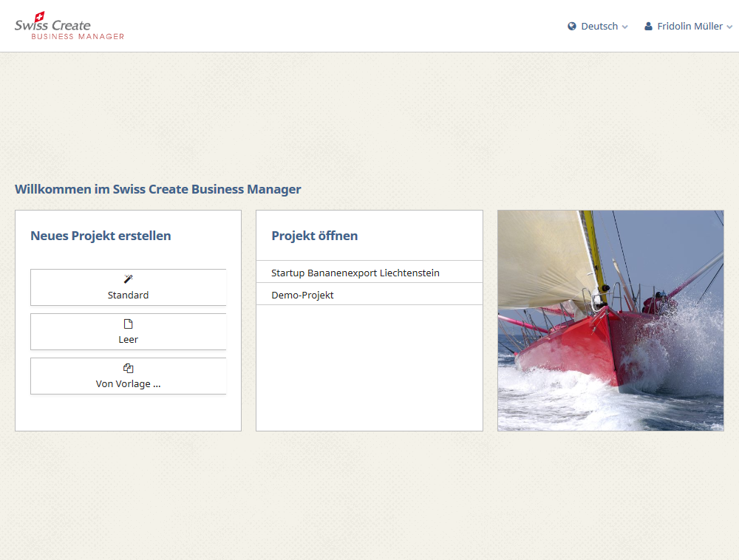Expand the chevron next to Deutsch
This screenshot has width=739, height=560.
624,27
